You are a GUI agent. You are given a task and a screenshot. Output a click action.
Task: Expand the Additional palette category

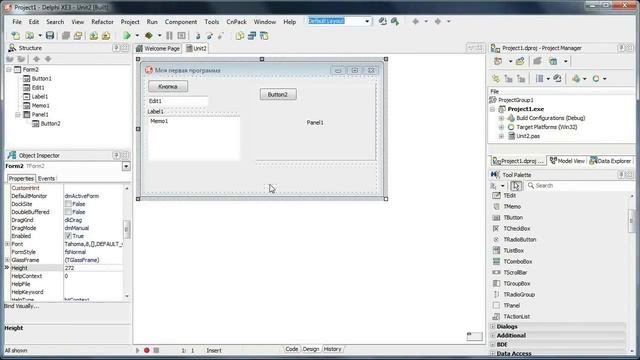[x=493, y=336]
